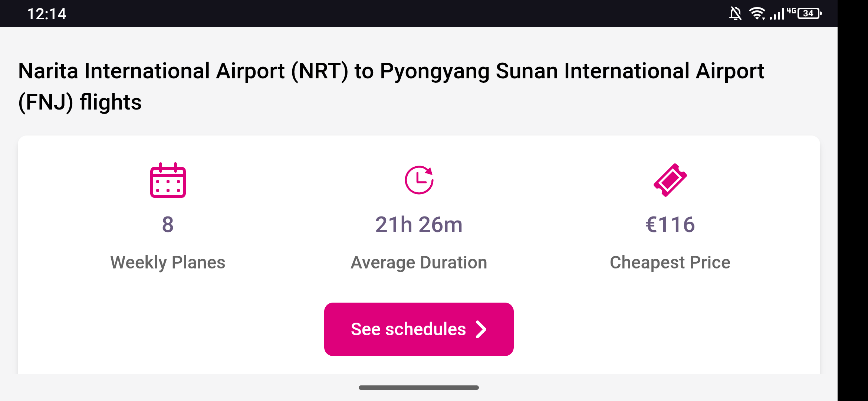Tap the bottom navigation gesture handle
868x401 pixels.
point(419,388)
